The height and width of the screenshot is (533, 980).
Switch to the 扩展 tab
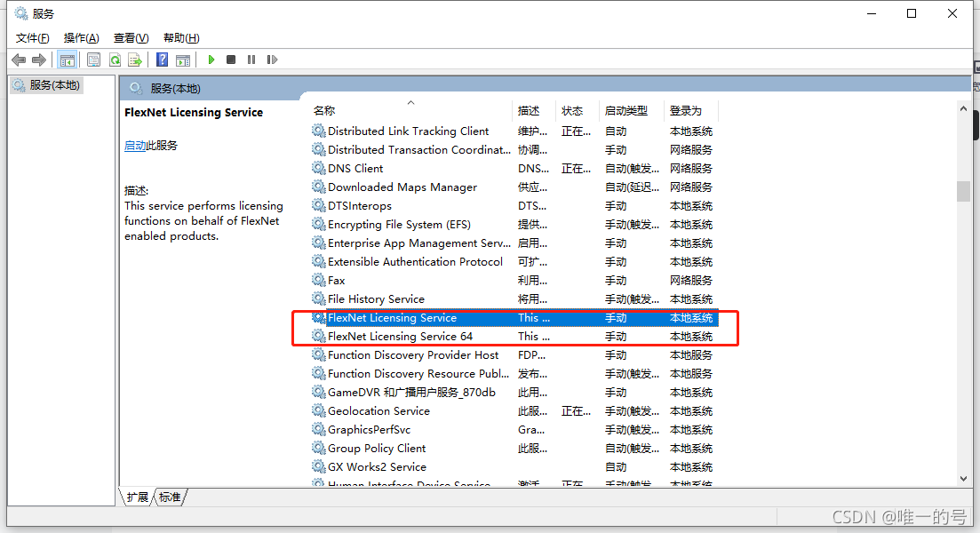coord(137,497)
